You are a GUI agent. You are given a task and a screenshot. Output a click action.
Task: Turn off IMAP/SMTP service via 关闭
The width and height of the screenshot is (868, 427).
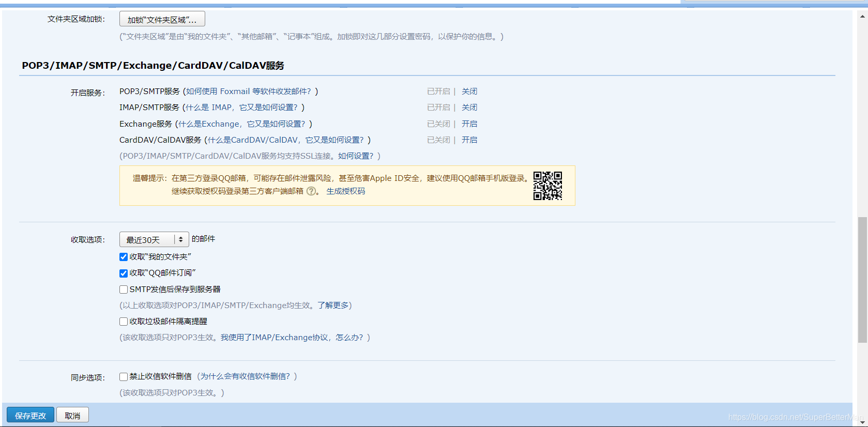coord(469,108)
